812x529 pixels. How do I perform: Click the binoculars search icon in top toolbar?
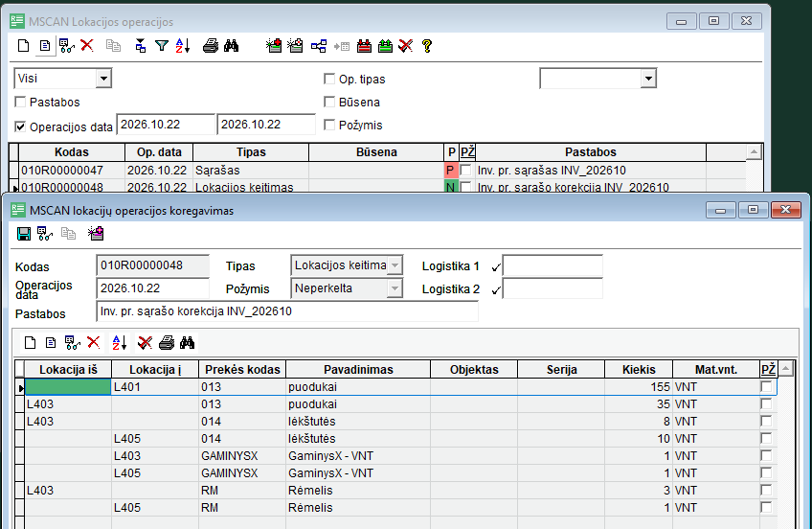pos(231,46)
